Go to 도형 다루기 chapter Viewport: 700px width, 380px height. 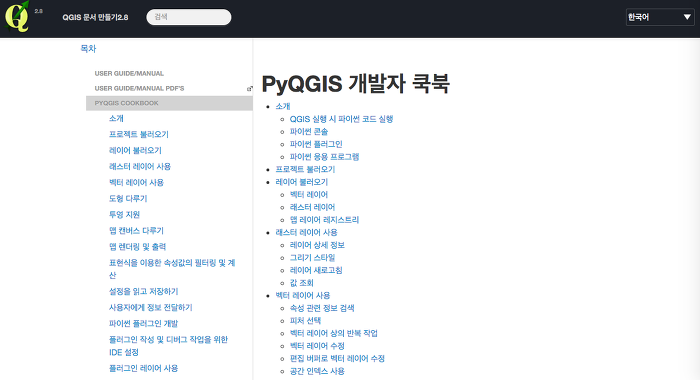[128, 199]
